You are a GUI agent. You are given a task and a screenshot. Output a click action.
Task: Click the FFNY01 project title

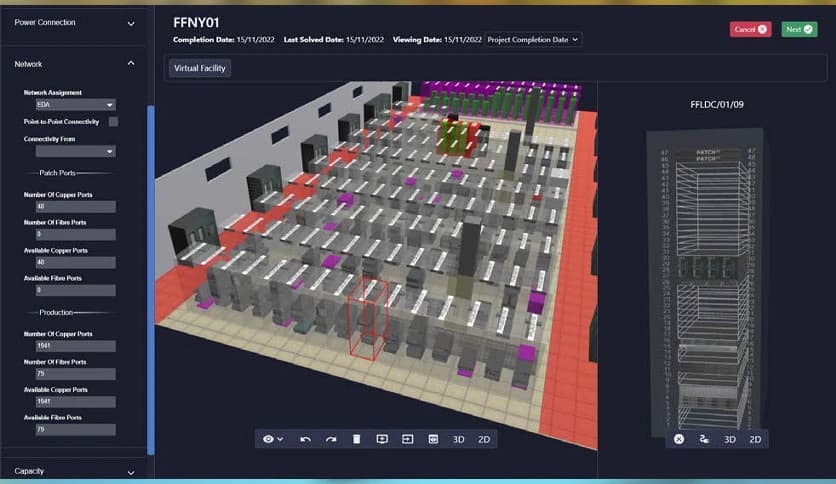(x=196, y=22)
